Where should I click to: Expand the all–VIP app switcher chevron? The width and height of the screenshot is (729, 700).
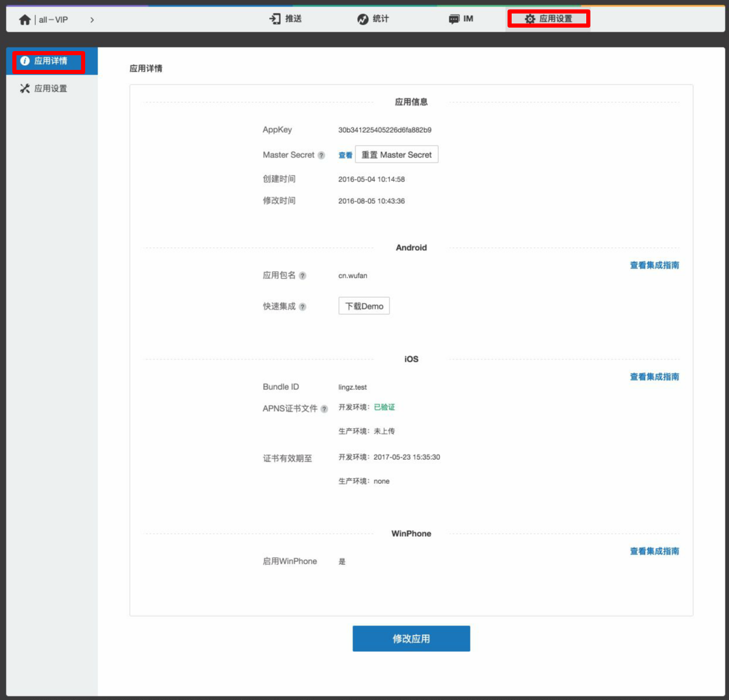(92, 20)
